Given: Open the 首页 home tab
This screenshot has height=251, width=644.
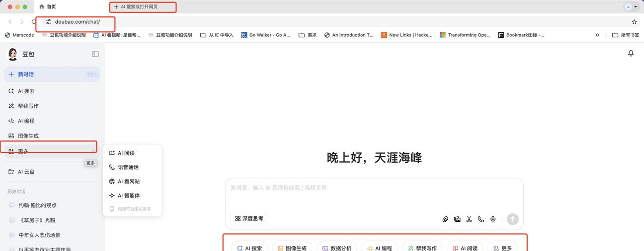Looking at the screenshot, I should [x=48, y=7].
